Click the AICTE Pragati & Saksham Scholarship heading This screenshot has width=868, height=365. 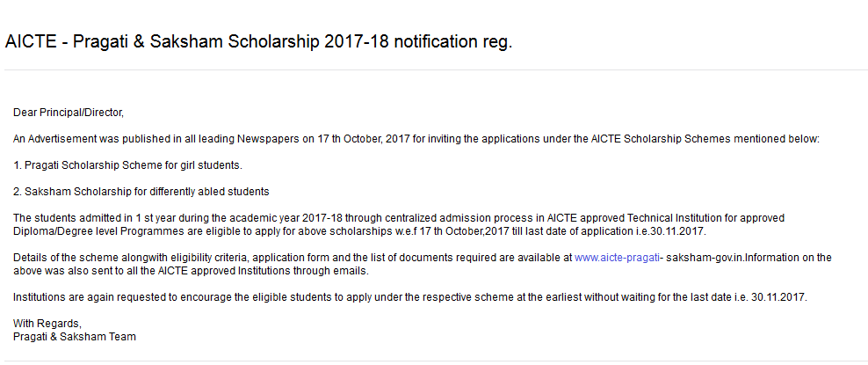[x=258, y=41]
